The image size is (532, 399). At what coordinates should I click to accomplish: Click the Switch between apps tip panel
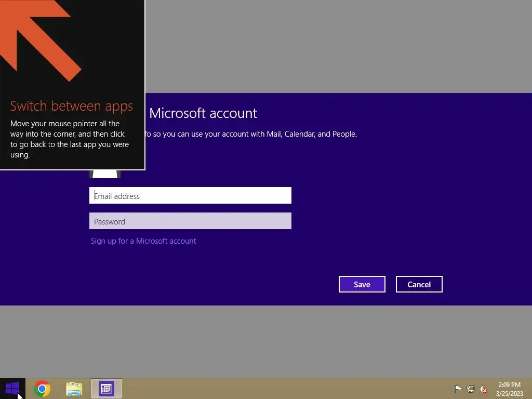[x=72, y=85]
